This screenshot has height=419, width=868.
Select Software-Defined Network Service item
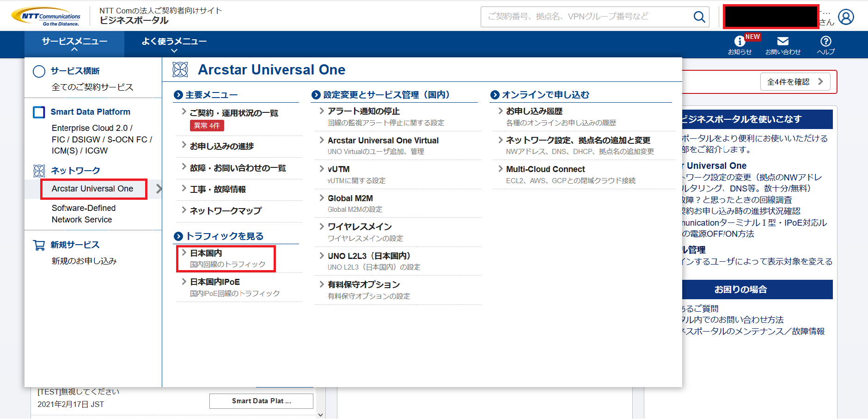click(x=84, y=214)
